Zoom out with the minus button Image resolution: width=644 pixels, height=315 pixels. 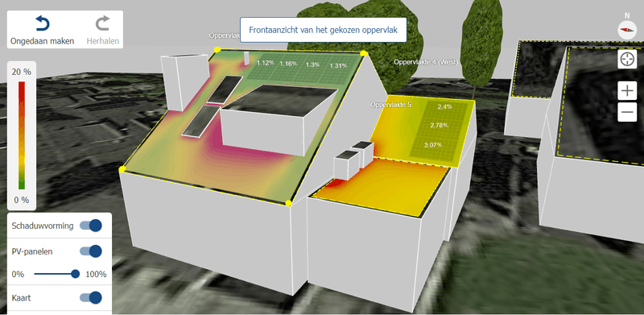627,112
